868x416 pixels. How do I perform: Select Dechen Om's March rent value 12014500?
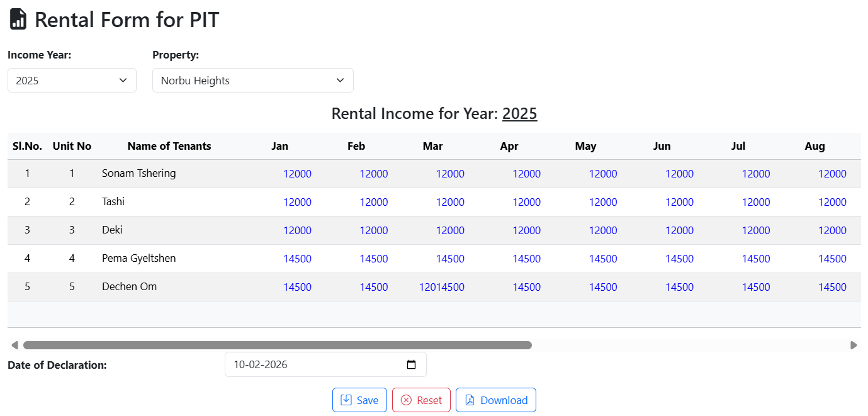[442, 287]
